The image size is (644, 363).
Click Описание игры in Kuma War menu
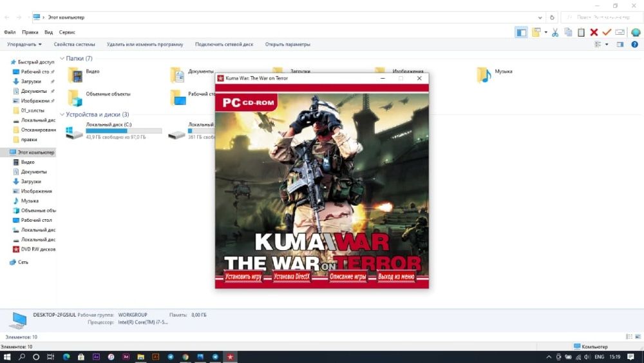coord(348,277)
